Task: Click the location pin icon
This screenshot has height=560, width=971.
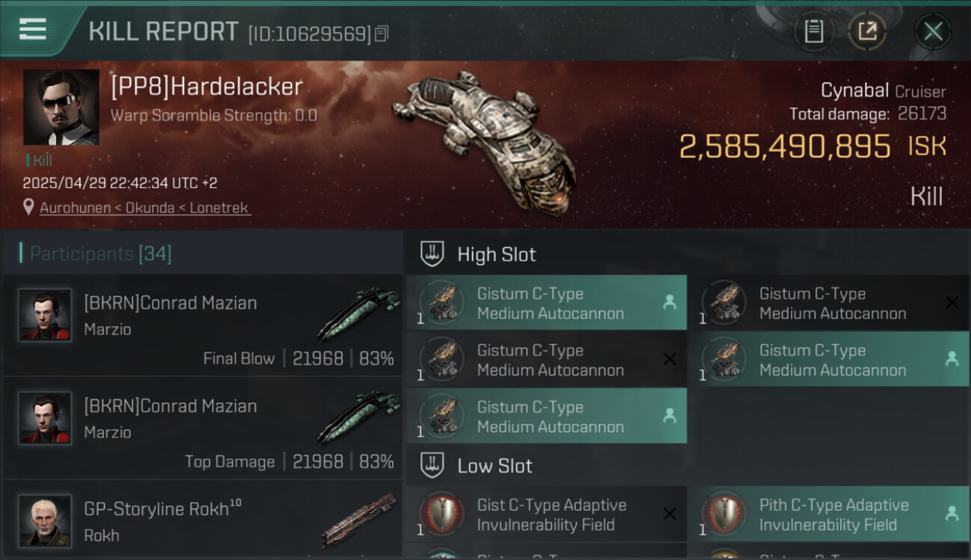Action: click(28, 207)
